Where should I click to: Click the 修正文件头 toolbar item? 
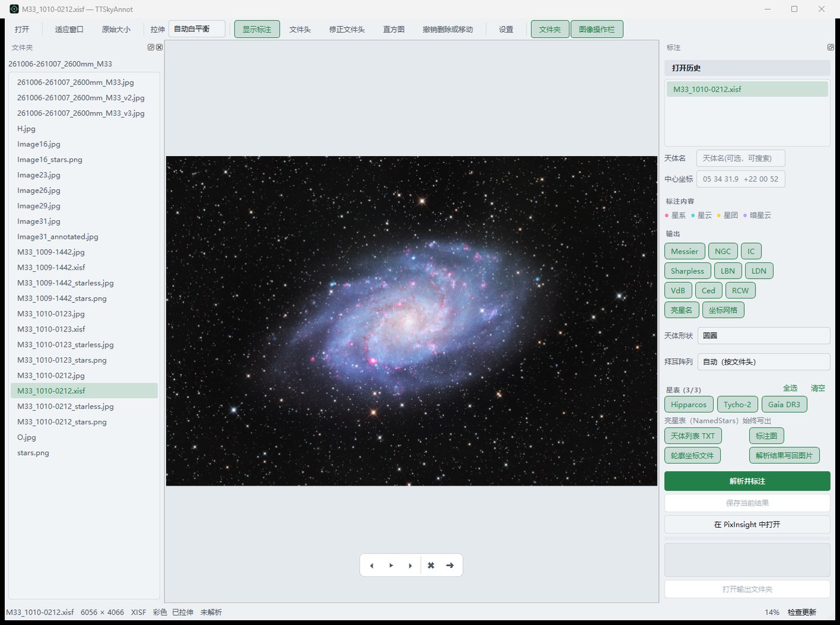(x=347, y=29)
